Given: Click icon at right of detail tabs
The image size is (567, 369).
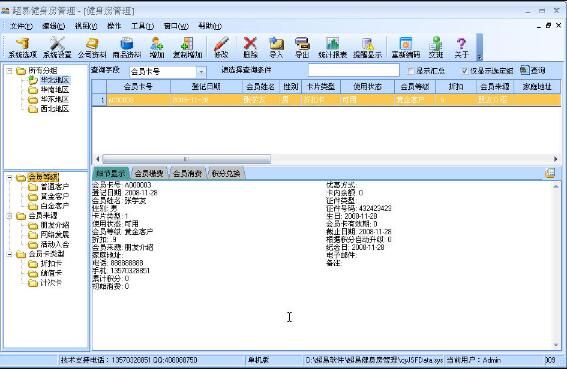Looking at the screenshot, I should tap(550, 173).
